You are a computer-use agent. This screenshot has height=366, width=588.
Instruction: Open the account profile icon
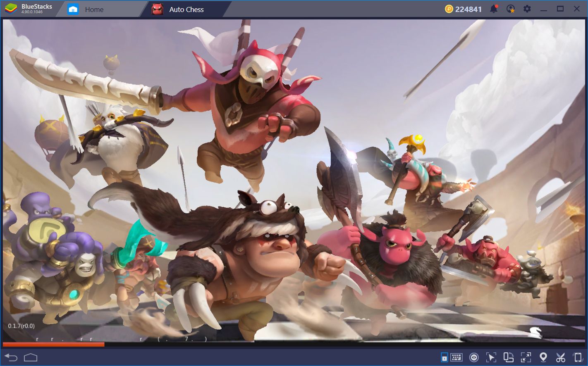pyautogui.click(x=511, y=9)
